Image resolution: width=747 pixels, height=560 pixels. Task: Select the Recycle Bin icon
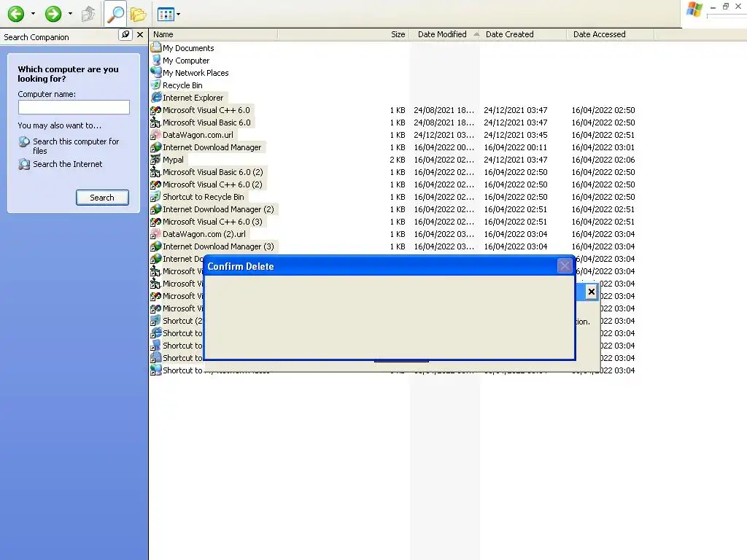[x=156, y=85]
